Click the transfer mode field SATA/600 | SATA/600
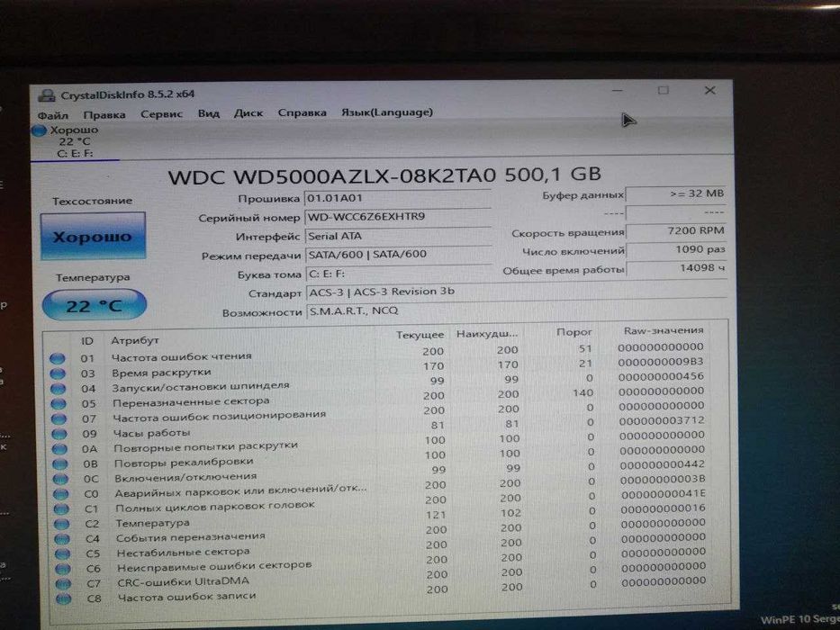 point(399,255)
